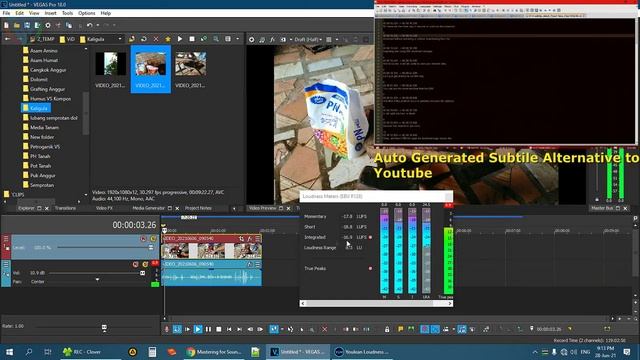Go to end of project

[240, 329]
